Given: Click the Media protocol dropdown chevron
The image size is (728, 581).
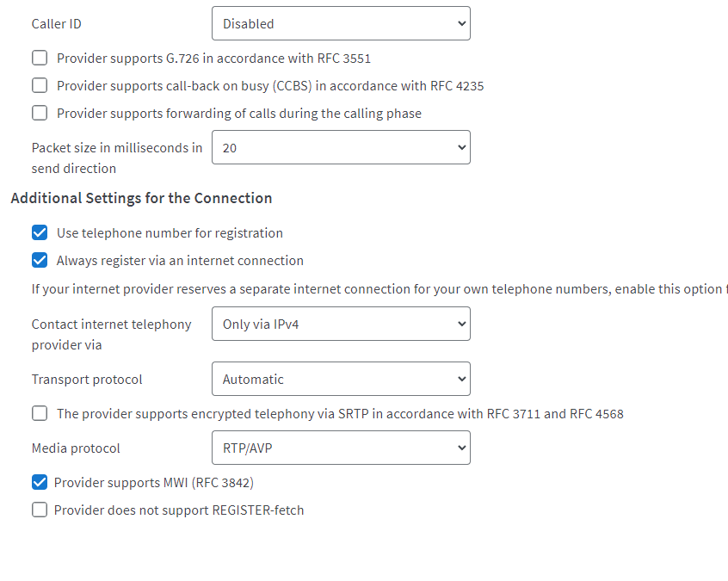Looking at the screenshot, I should click(461, 448).
